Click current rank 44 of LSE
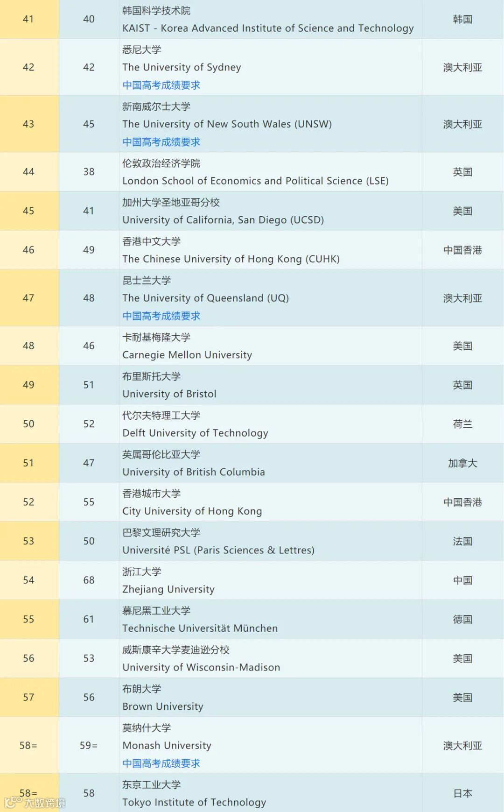 (x=28, y=172)
